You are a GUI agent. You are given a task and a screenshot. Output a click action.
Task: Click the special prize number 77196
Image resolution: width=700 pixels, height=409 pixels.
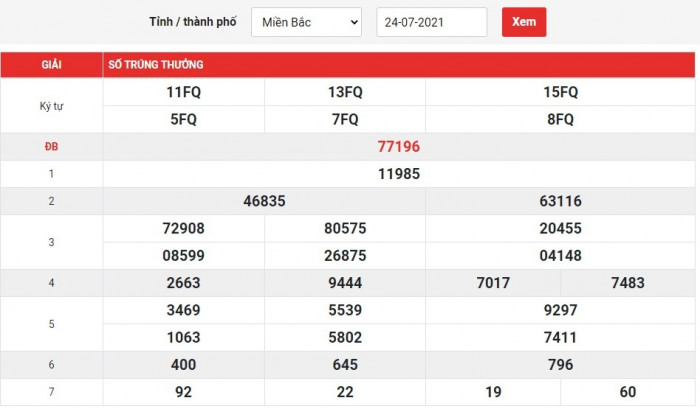pos(399,147)
